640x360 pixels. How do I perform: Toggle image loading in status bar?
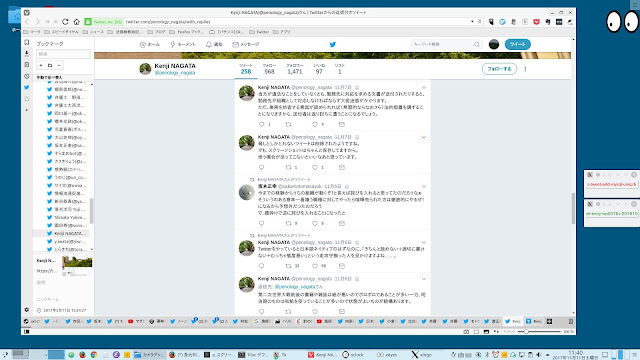[x=486, y=332]
